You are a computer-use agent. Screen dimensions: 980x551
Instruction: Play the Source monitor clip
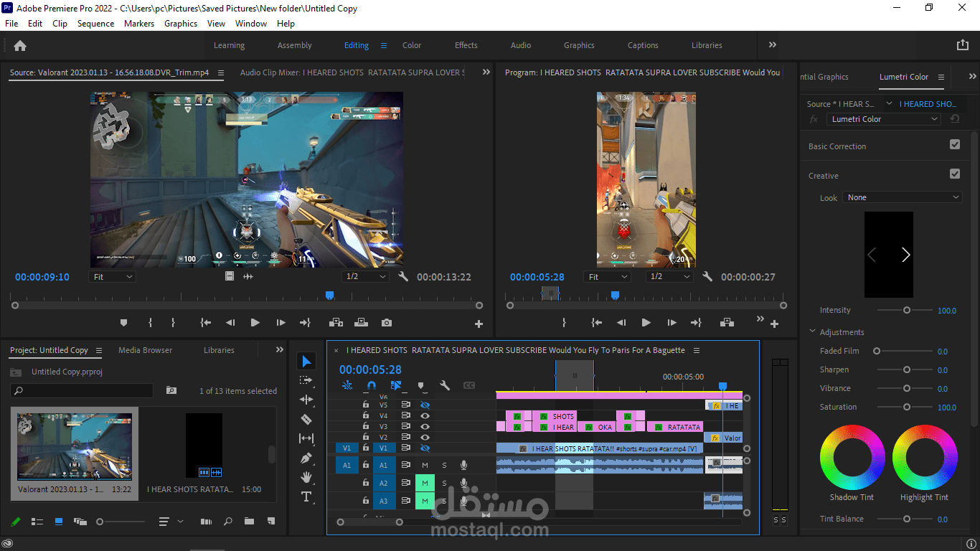[255, 323]
